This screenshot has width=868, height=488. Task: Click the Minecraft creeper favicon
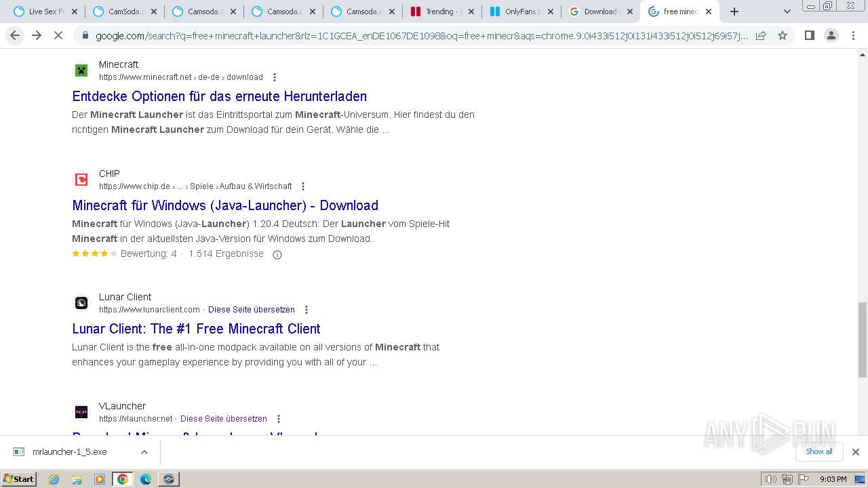click(81, 70)
